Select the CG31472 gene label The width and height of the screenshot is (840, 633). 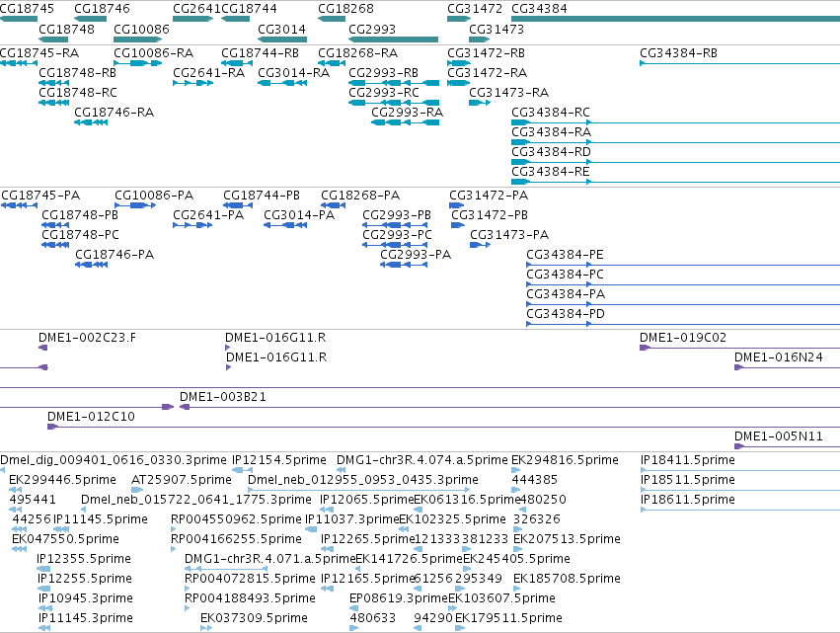[475, 9]
